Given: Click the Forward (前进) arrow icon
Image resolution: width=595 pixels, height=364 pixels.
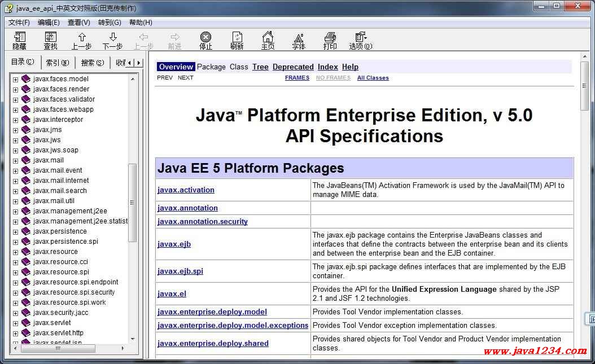Looking at the screenshot, I should [174, 41].
